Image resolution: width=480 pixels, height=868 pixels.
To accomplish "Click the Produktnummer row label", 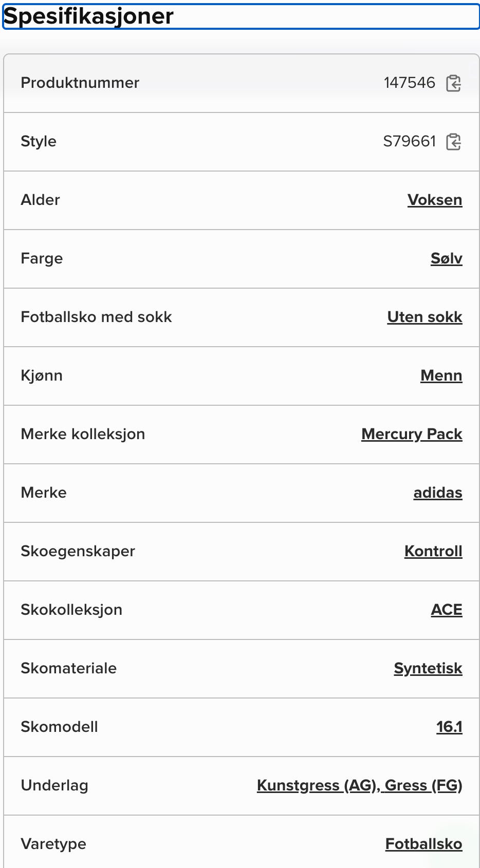I will pyautogui.click(x=80, y=83).
